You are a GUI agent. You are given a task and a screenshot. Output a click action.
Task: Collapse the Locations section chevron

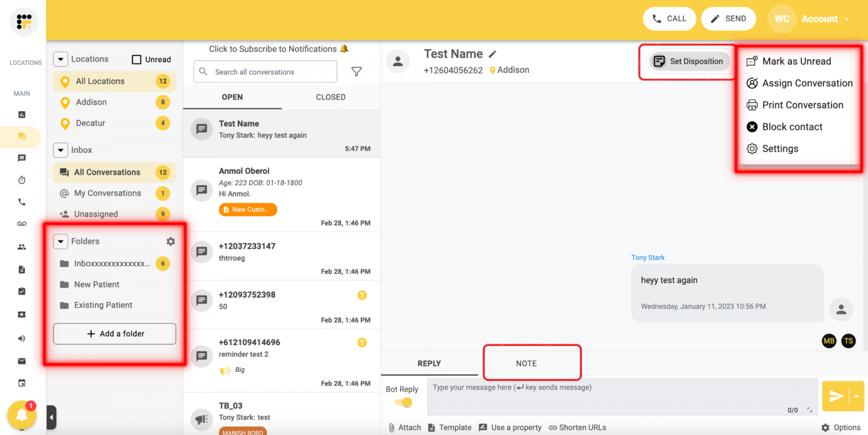[x=60, y=59]
